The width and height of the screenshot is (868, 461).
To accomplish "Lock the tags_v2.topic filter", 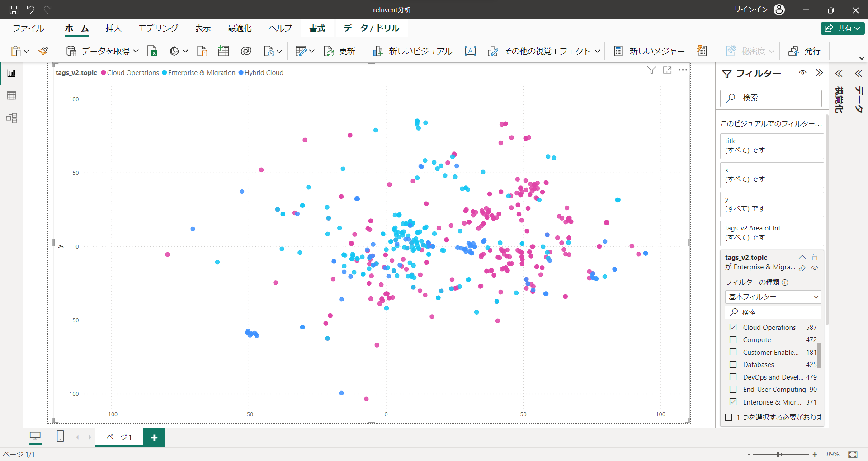I will pos(815,257).
